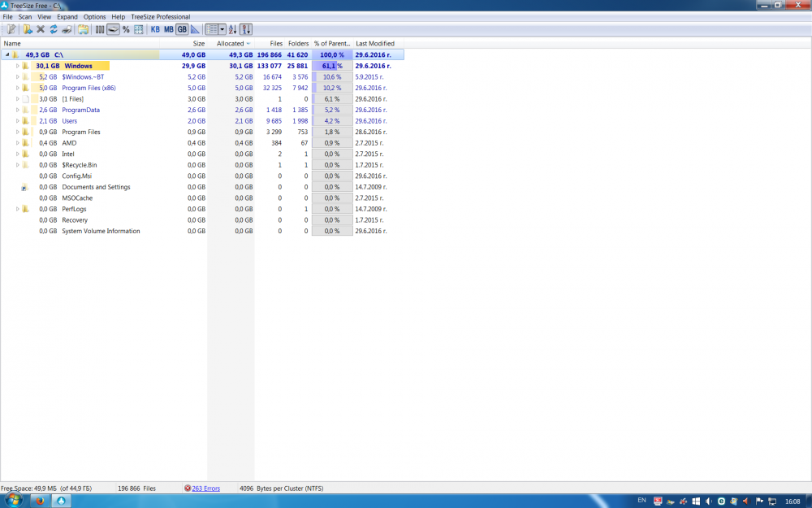
Task: Sort by the Allocated column header
Action: point(231,44)
